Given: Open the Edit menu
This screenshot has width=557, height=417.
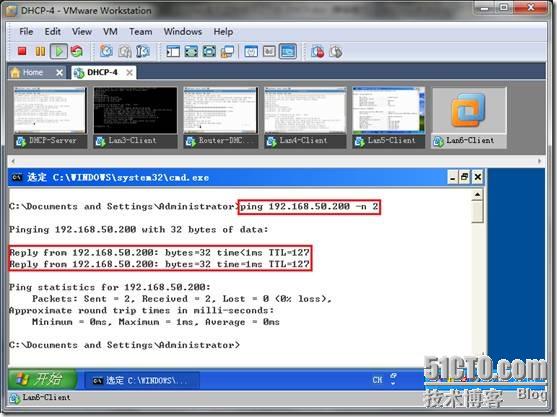Looking at the screenshot, I should click(53, 32).
